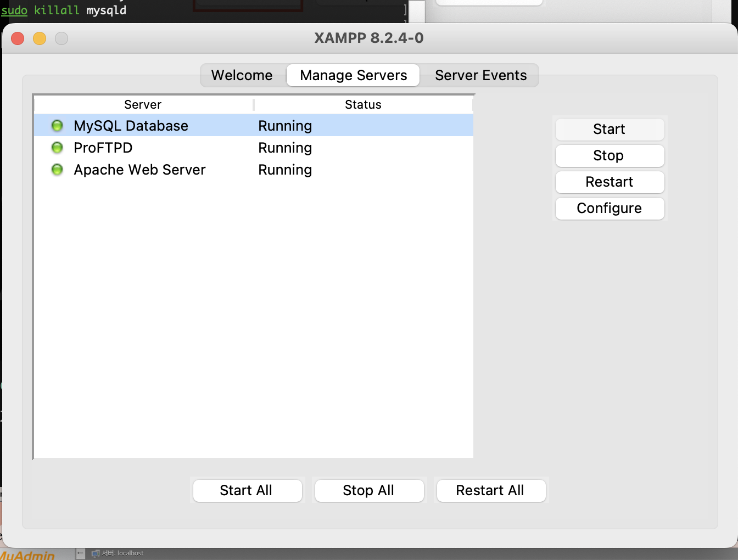Screen dimensions: 738x560
Task: Click localhost server breadcrumb in phpMyAdmin
Action: [x=122, y=553]
